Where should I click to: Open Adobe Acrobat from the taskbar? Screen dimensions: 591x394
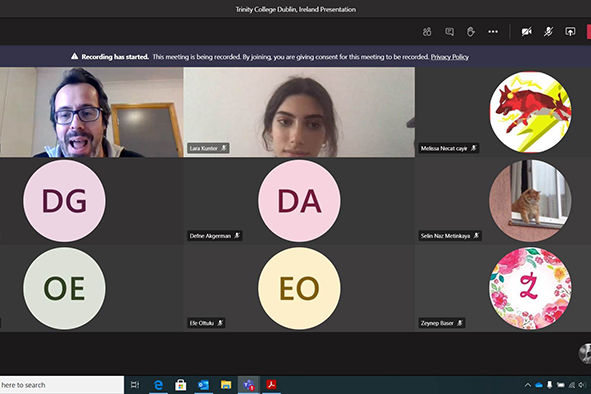pos(271,385)
